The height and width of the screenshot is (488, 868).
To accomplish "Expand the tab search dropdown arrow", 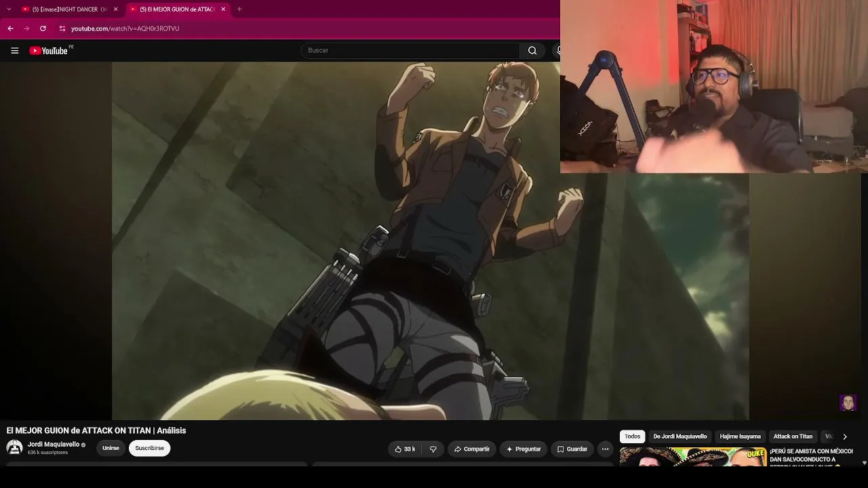I will [9, 9].
